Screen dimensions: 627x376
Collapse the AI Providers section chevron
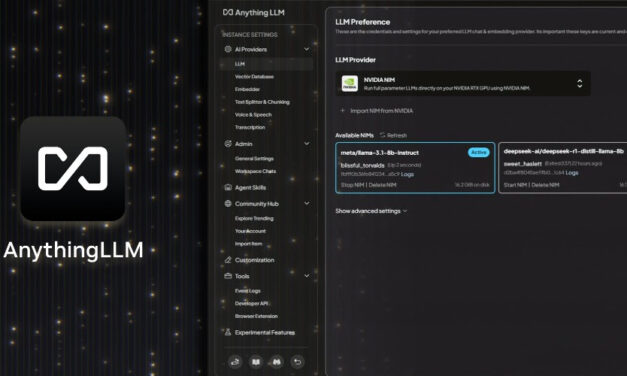(307, 49)
